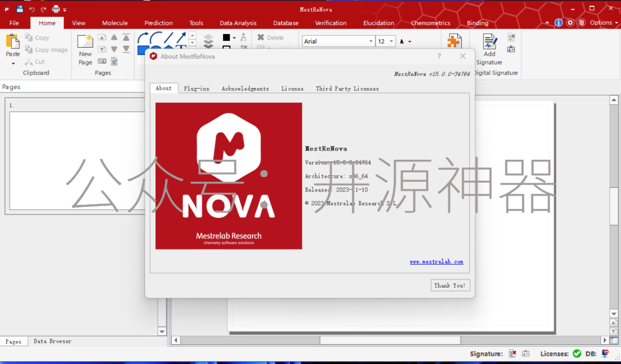Select the straight line drawing tool
This screenshot has height=364, width=621.
(x=168, y=38)
